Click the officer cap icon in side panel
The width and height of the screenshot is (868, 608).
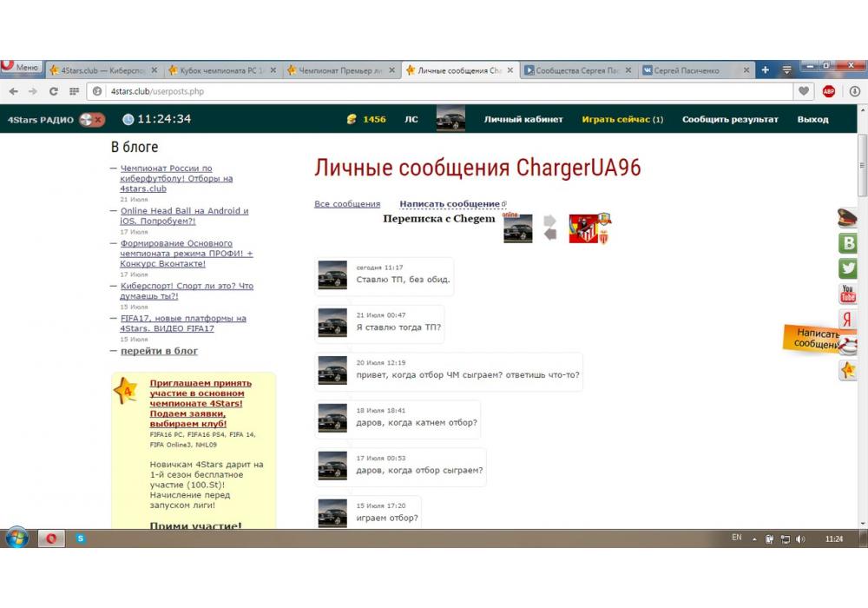pos(847,218)
